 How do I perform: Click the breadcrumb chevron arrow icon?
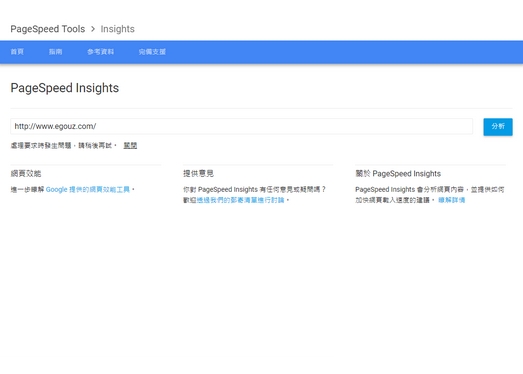click(93, 29)
